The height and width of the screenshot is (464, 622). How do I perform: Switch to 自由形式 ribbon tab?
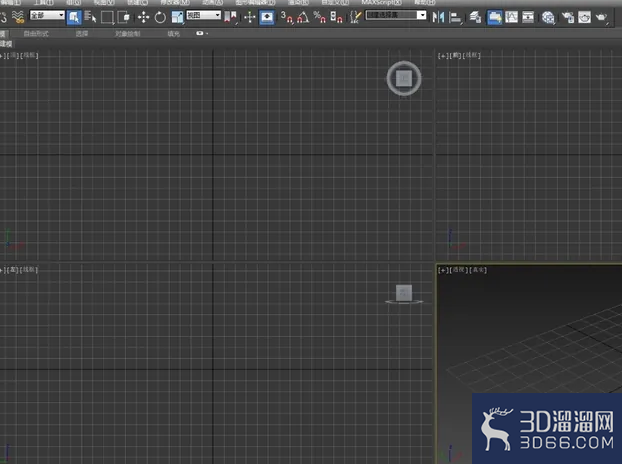click(36, 34)
